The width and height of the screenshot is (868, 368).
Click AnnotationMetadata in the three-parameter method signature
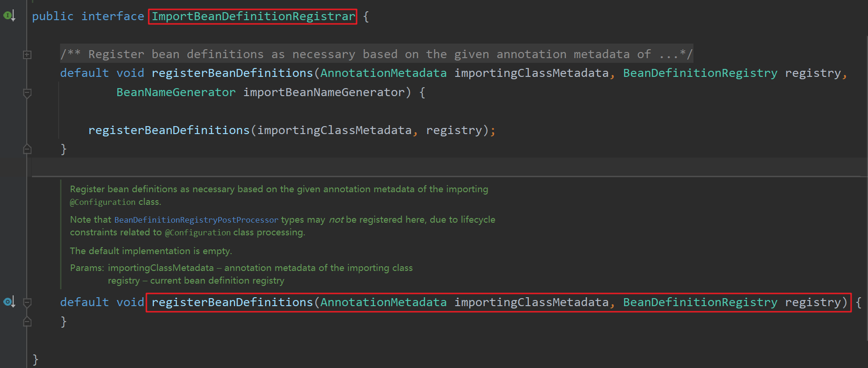point(383,73)
